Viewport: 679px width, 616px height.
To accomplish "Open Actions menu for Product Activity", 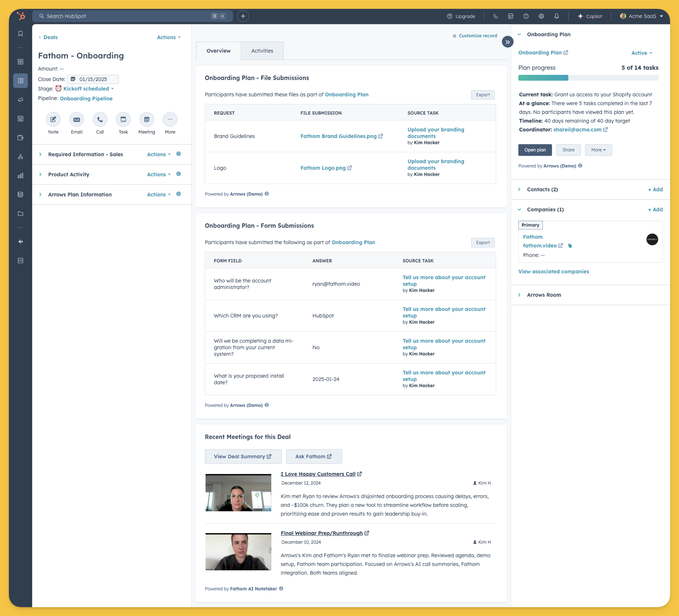I will (x=159, y=174).
